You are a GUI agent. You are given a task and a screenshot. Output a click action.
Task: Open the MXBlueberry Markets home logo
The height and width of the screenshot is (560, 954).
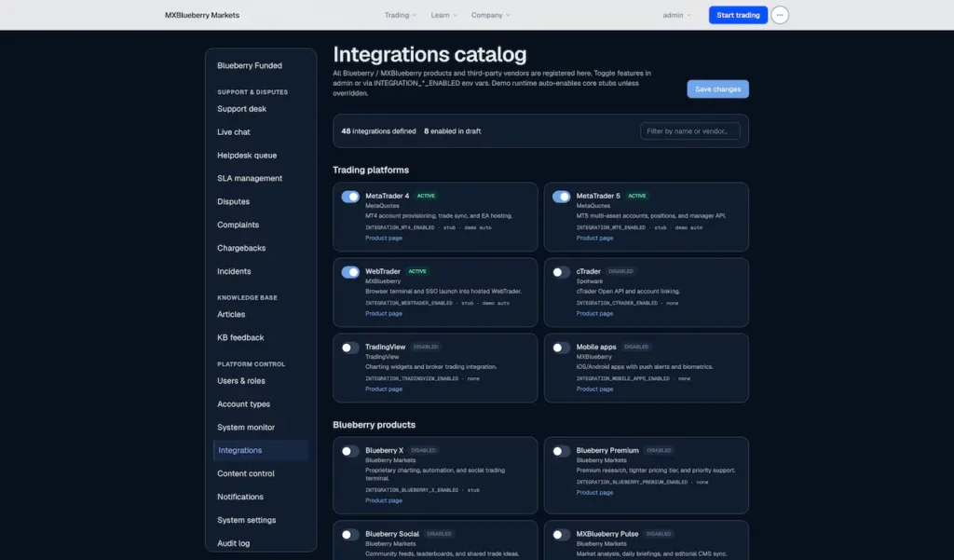pos(202,15)
